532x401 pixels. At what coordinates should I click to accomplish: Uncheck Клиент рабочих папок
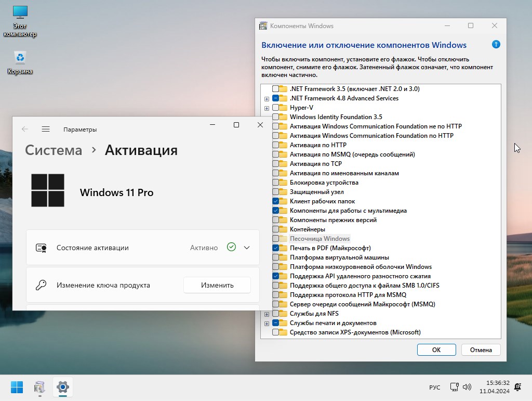[275, 201]
